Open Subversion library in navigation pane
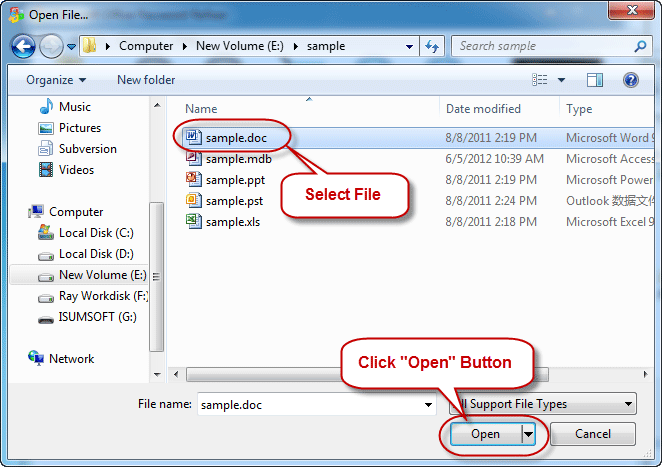 tap(88, 149)
